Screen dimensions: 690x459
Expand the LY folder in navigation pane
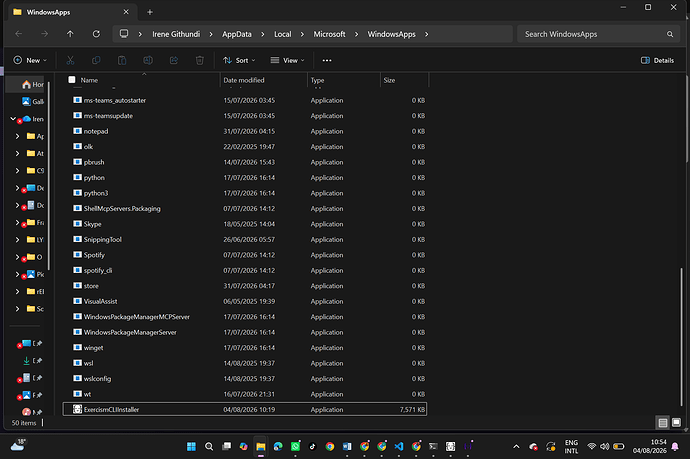[x=17, y=240]
